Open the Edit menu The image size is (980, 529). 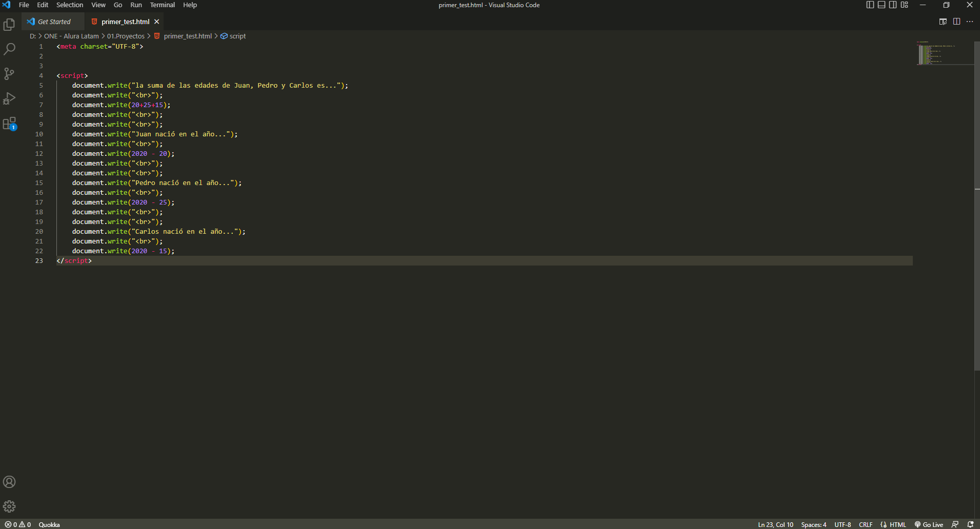point(43,5)
